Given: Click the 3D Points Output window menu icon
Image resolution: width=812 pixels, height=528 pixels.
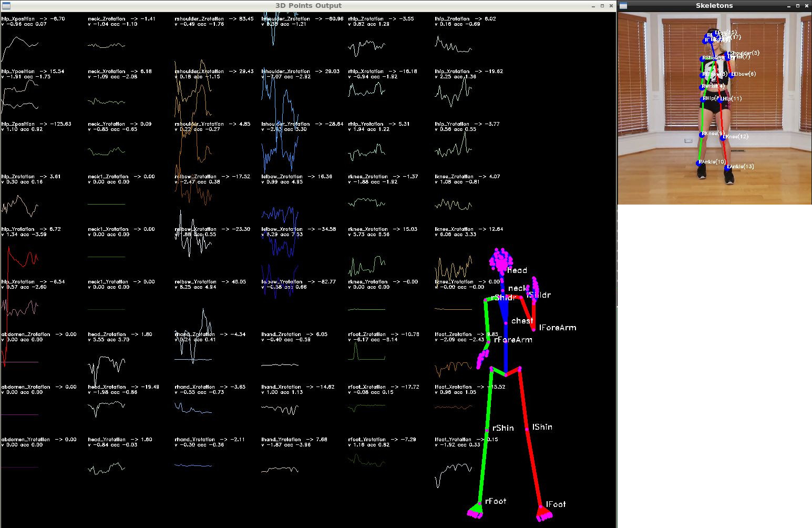Looking at the screenshot, I should coord(5,5).
